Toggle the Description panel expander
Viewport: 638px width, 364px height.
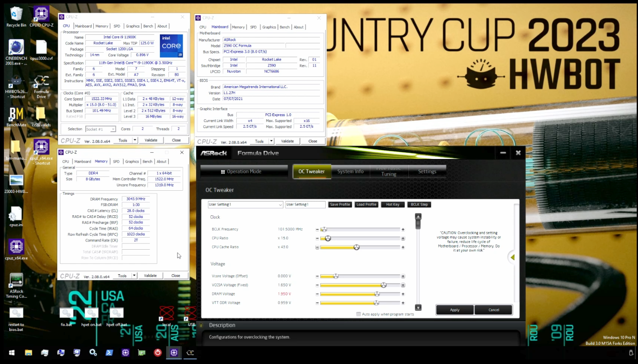click(201, 325)
